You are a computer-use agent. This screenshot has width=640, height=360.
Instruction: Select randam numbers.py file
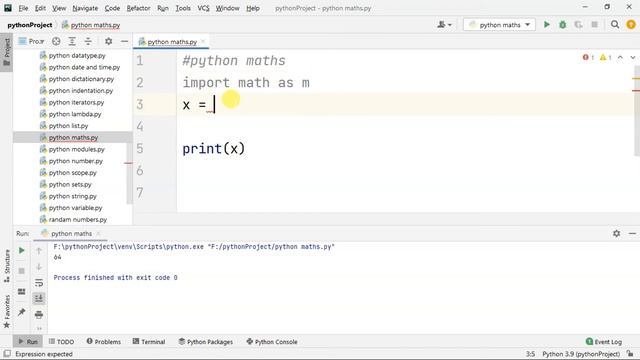[78, 220]
